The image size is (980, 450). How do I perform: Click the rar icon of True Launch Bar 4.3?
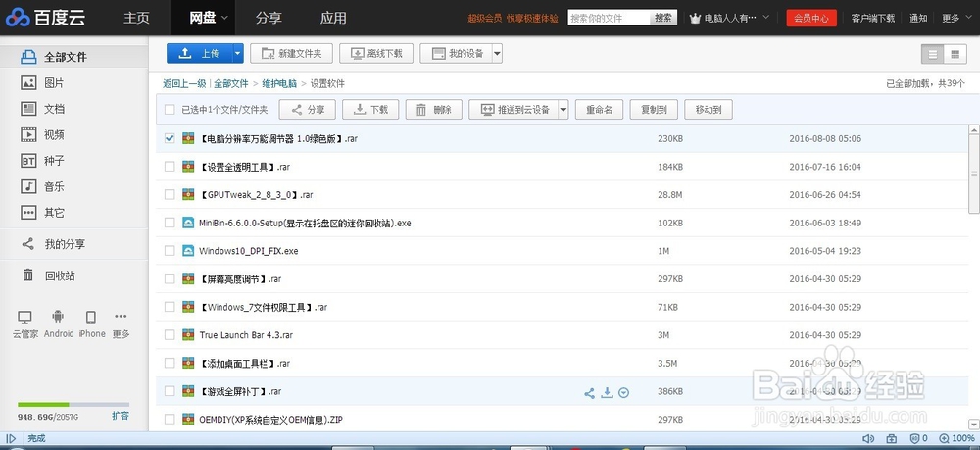188,335
